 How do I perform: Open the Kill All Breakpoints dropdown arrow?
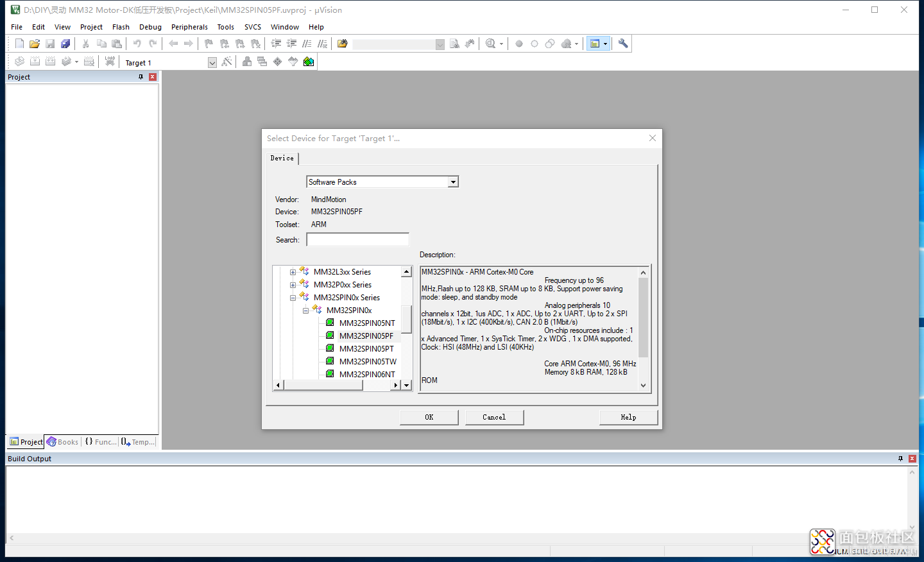coord(576,44)
